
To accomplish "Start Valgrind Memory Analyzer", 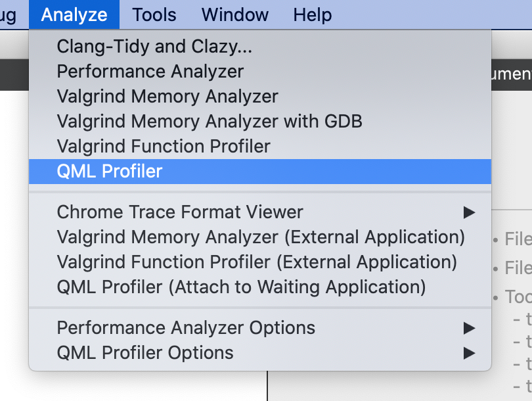I will (167, 97).
